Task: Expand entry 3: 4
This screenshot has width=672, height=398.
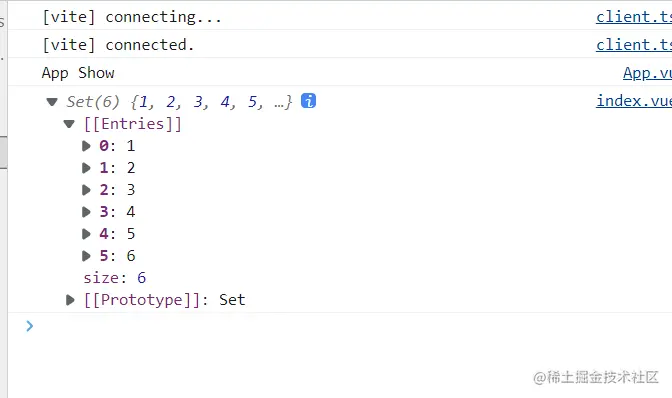Action: coord(86,212)
